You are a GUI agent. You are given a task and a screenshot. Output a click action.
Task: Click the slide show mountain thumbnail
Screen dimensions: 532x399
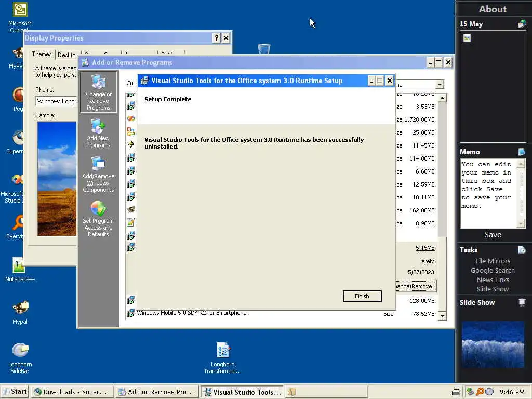click(x=493, y=344)
